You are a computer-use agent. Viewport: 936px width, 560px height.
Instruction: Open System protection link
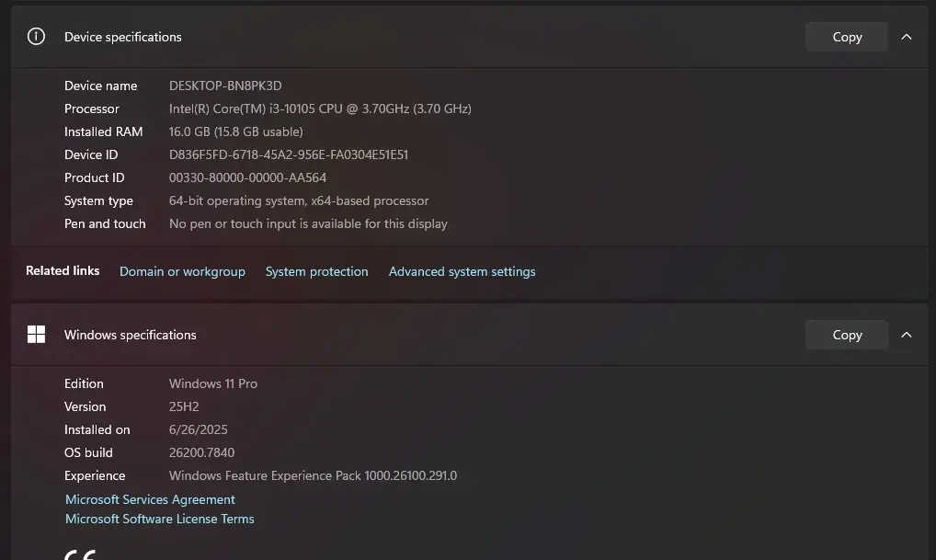pos(316,271)
